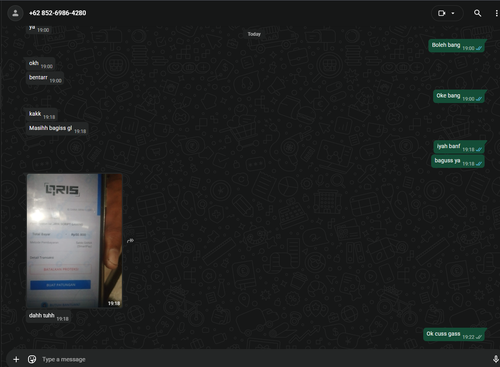
Task: Open the attach plus menu
Action: 16,359
